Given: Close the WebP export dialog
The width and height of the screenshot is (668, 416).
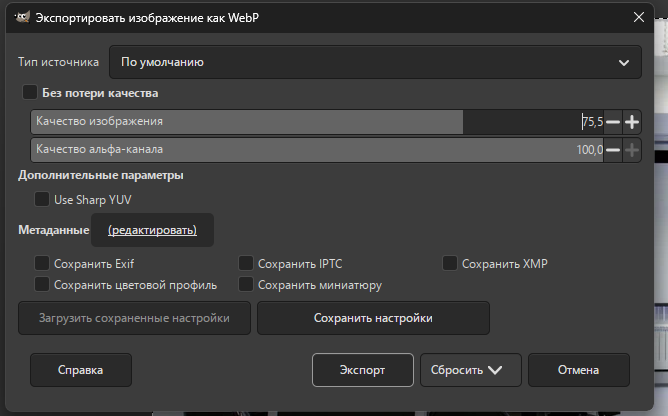Looking at the screenshot, I should (639, 17).
